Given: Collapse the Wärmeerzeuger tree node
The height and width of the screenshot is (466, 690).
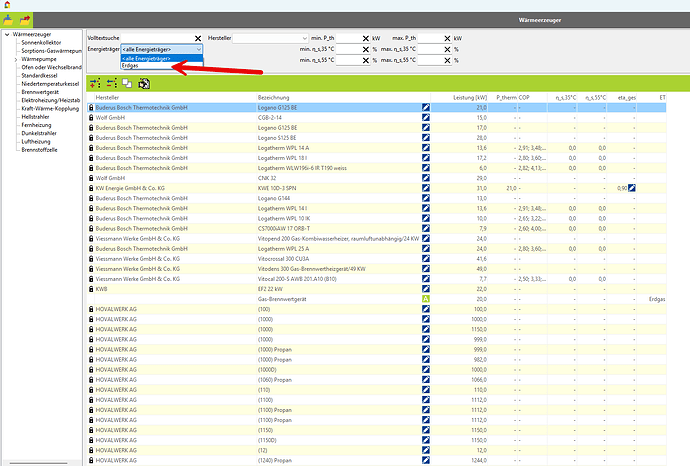Looking at the screenshot, I should [7, 34].
